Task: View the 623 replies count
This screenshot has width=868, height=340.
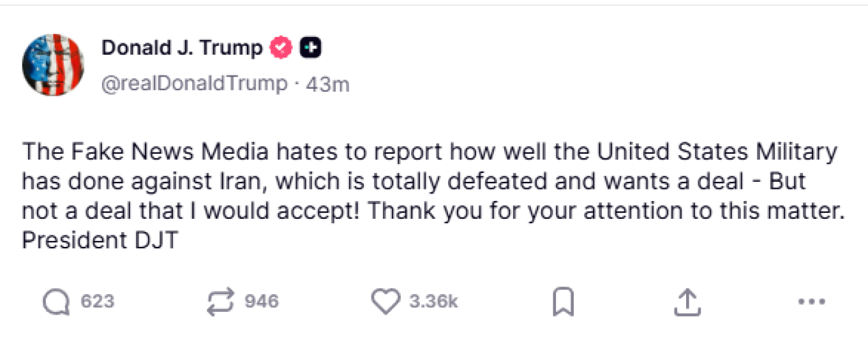Action: 97,302
